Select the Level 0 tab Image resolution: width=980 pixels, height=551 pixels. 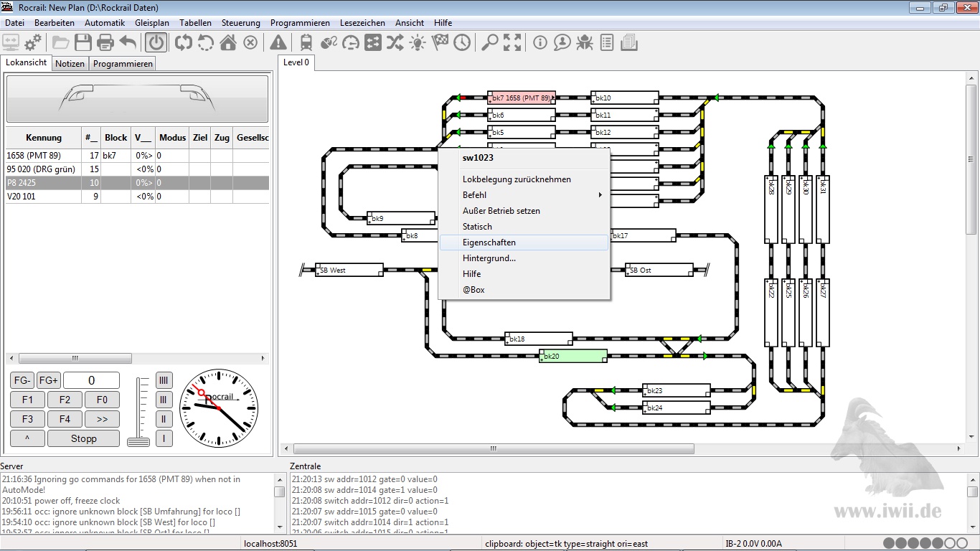(296, 62)
